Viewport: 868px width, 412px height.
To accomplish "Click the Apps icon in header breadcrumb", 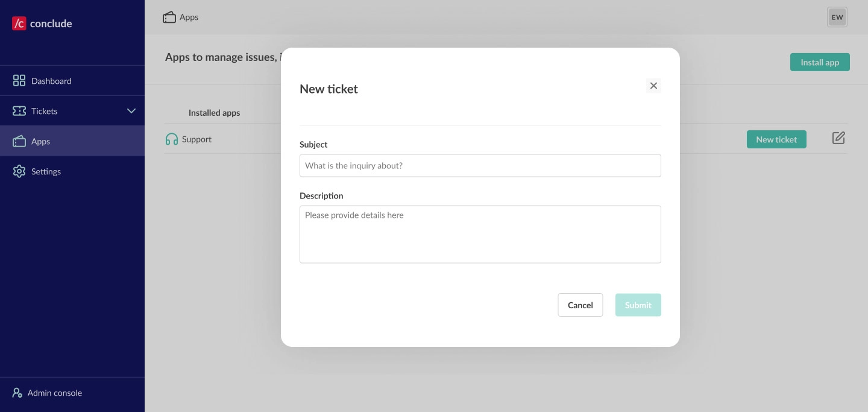I will 169,17.
